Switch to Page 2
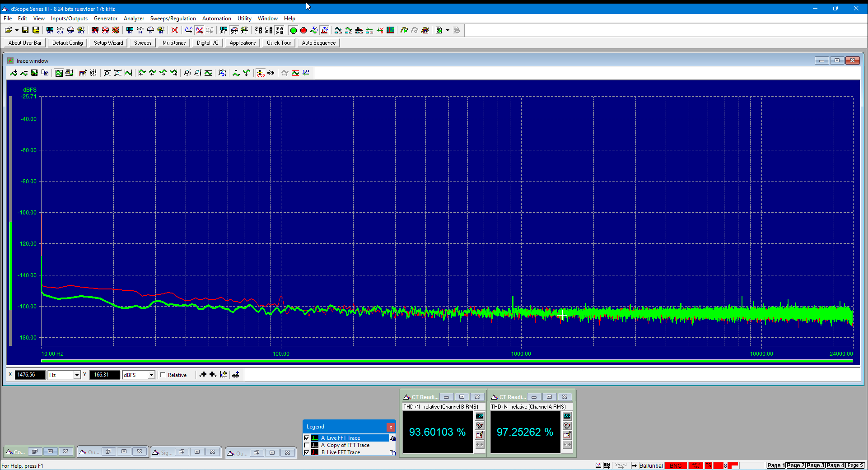Screen dimensions: 868x470 [796, 465]
